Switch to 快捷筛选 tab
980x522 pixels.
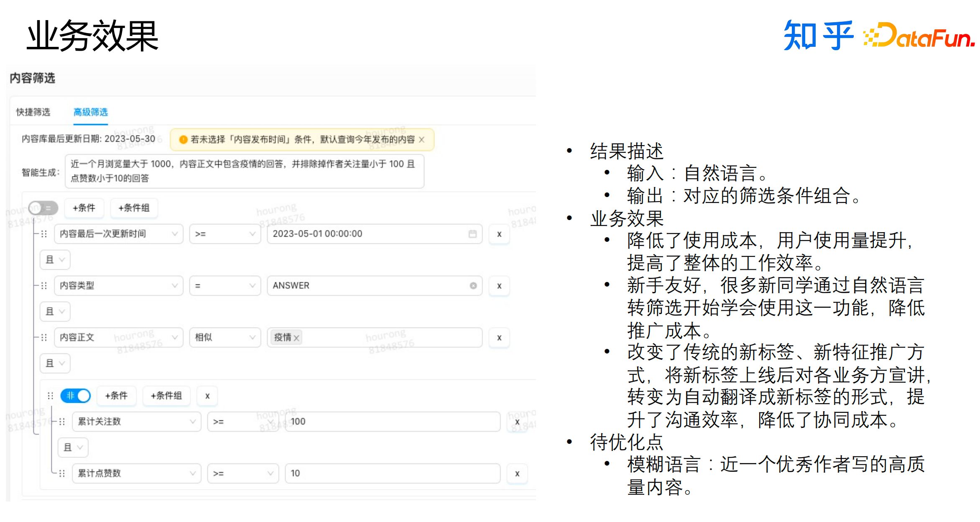(33, 112)
